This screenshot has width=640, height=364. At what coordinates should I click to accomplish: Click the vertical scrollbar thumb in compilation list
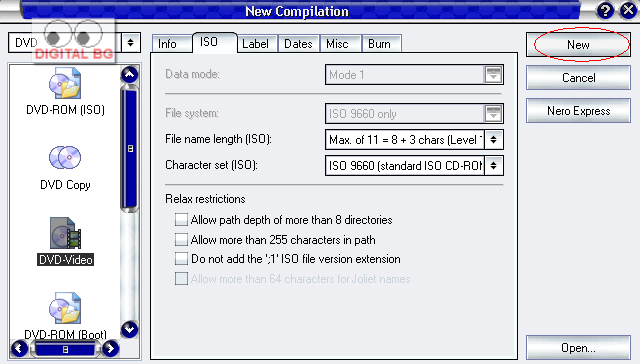(130, 149)
